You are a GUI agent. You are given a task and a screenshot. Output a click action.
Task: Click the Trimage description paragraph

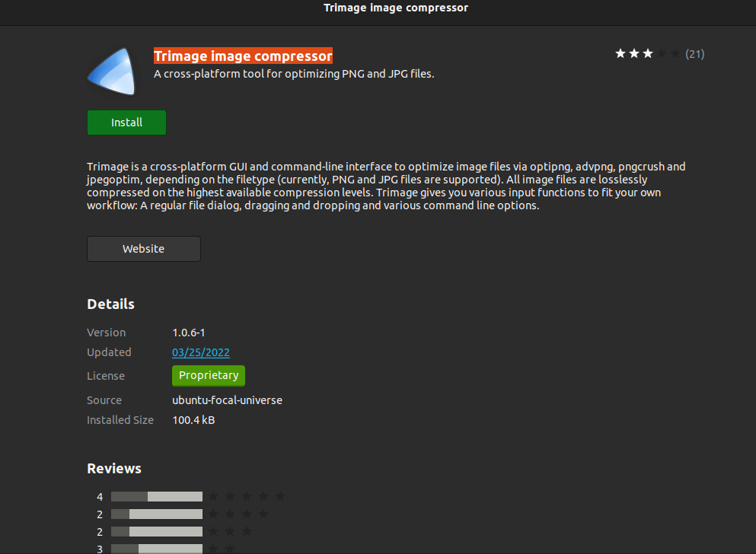pos(386,186)
